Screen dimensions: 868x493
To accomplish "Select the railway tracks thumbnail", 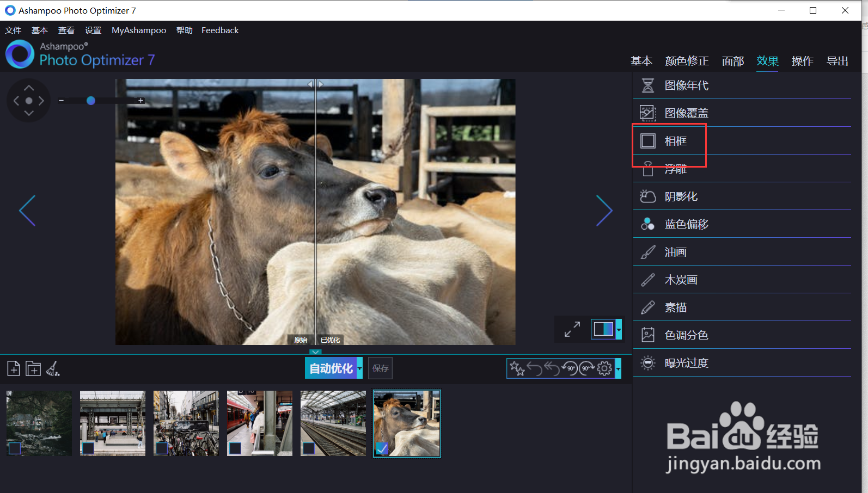I will click(x=333, y=423).
